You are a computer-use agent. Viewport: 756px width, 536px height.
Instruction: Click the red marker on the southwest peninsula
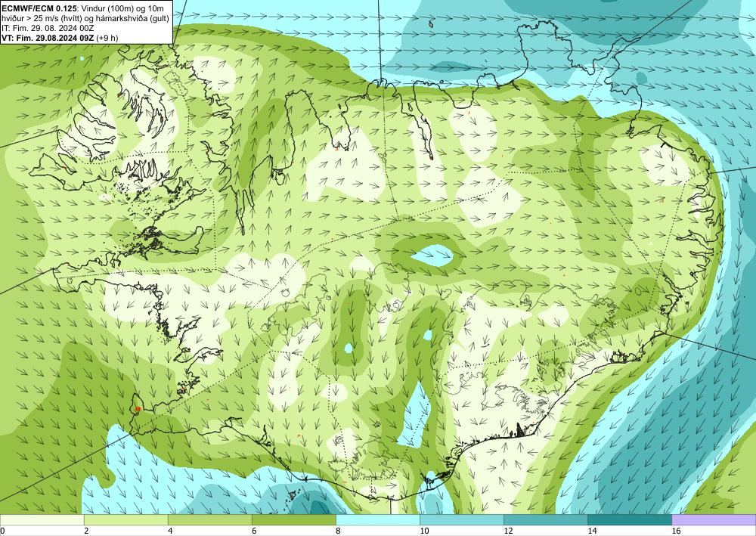138,409
